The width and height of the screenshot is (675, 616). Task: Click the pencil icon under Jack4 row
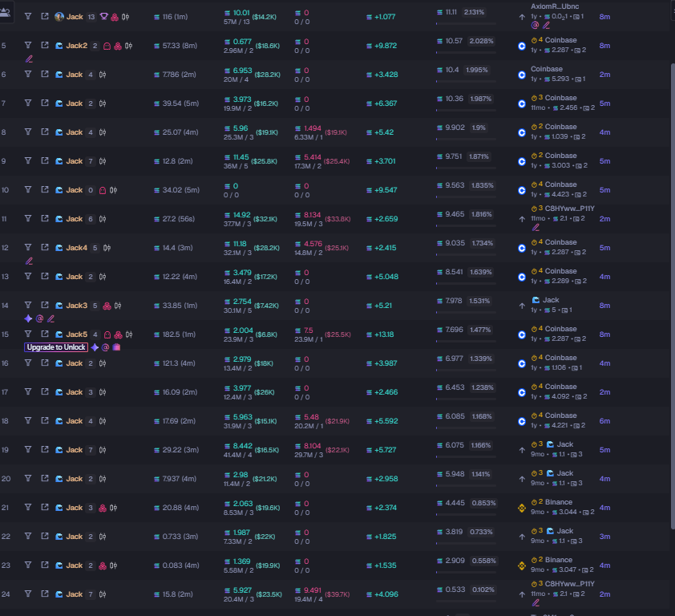coord(29,261)
